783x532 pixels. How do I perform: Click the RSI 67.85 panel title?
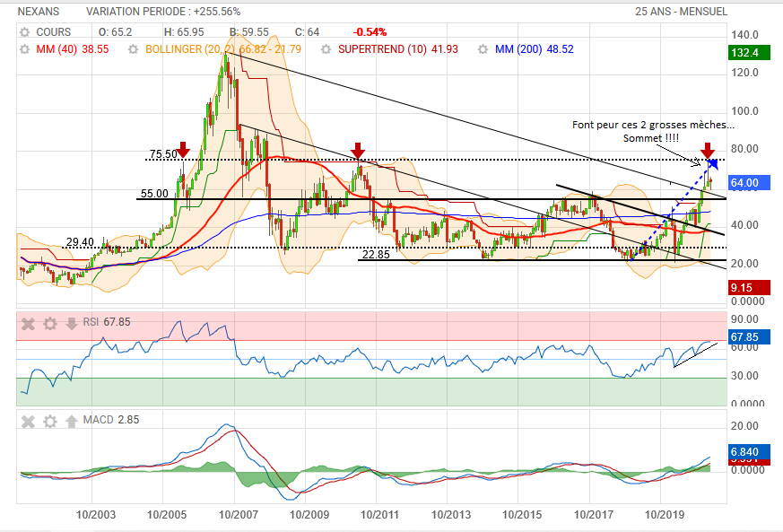tap(107, 322)
